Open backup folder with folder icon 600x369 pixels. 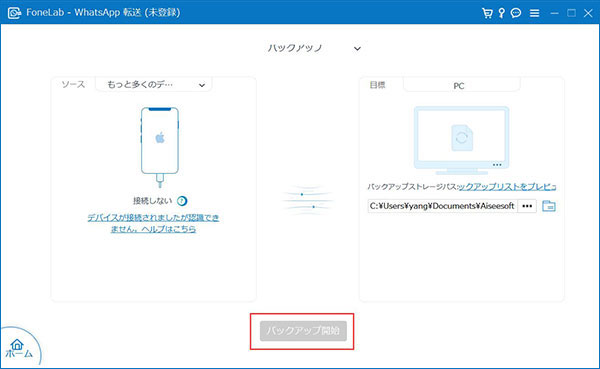coord(549,206)
